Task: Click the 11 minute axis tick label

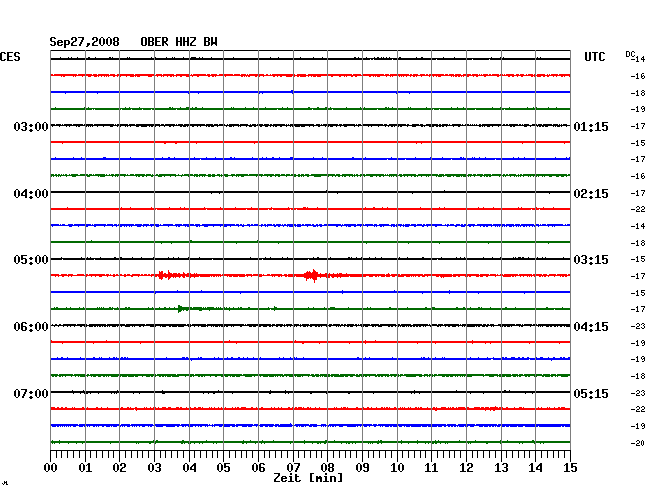Action: coord(431,467)
